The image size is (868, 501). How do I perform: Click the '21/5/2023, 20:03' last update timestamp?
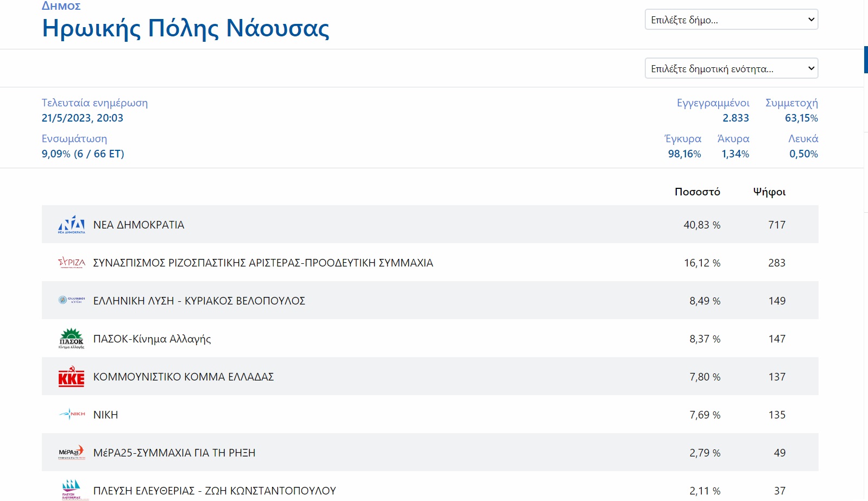click(83, 118)
